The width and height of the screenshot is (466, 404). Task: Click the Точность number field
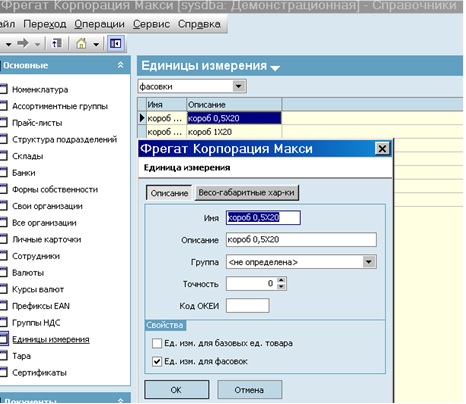[252, 284]
